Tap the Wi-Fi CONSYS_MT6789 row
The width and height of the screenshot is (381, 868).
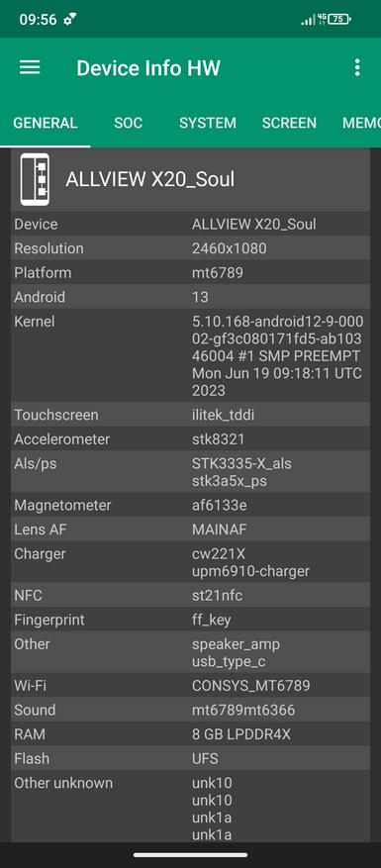190,685
